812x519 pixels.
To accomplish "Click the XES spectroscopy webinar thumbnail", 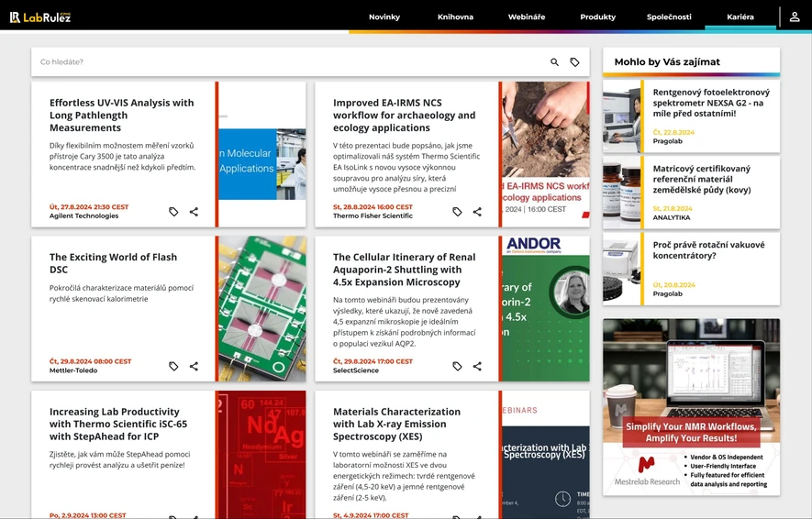I will (x=545, y=455).
